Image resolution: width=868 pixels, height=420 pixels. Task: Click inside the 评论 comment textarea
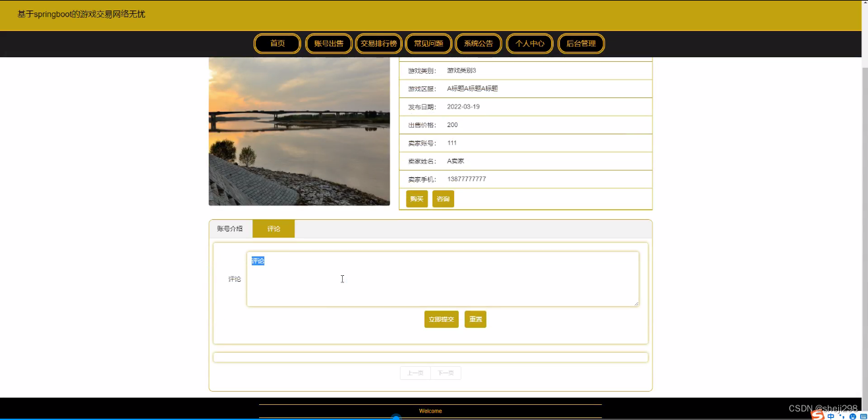coord(442,278)
